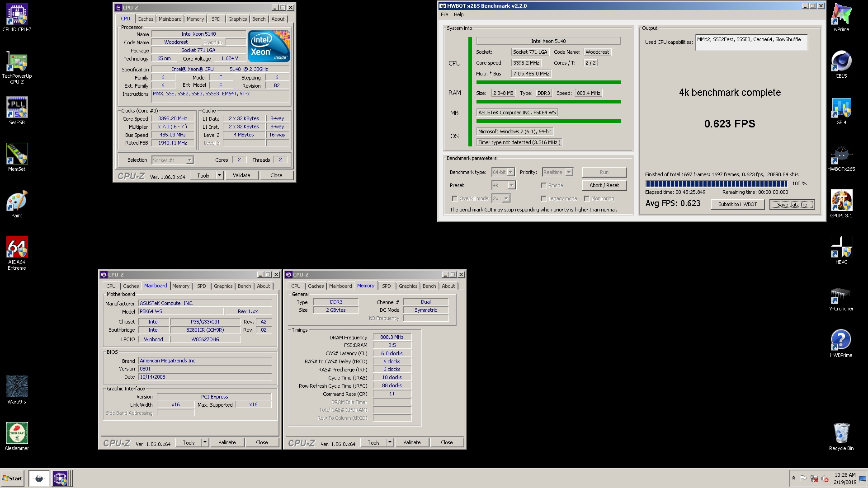
Task: Toggle the Monitoring checkbox
Action: (x=587, y=198)
